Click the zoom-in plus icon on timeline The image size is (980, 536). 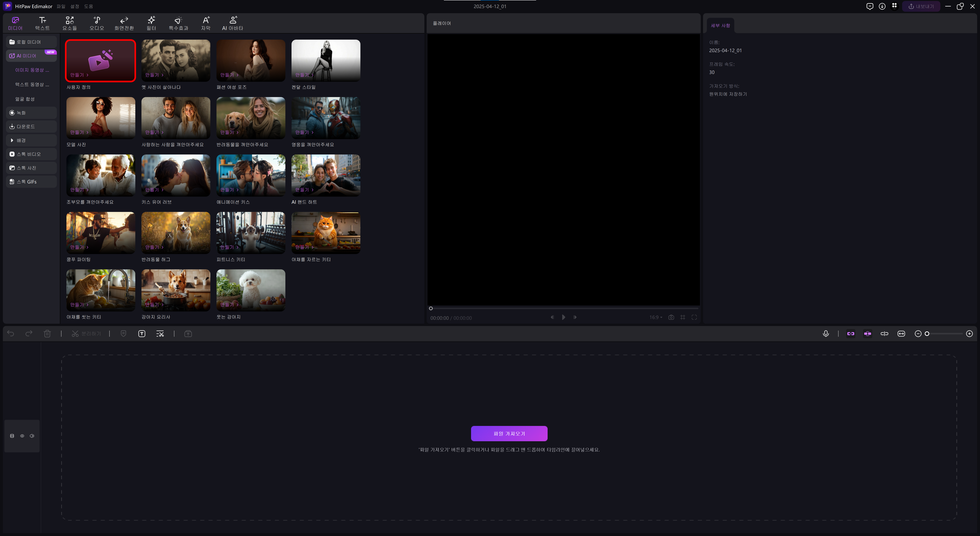pyautogui.click(x=969, y=334)
